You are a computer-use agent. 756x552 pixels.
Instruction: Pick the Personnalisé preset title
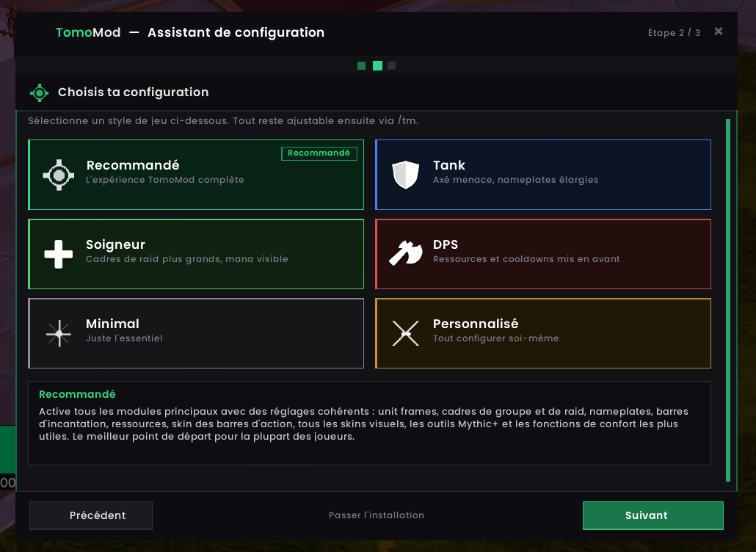pyautogui.click(x=476, y=324)
